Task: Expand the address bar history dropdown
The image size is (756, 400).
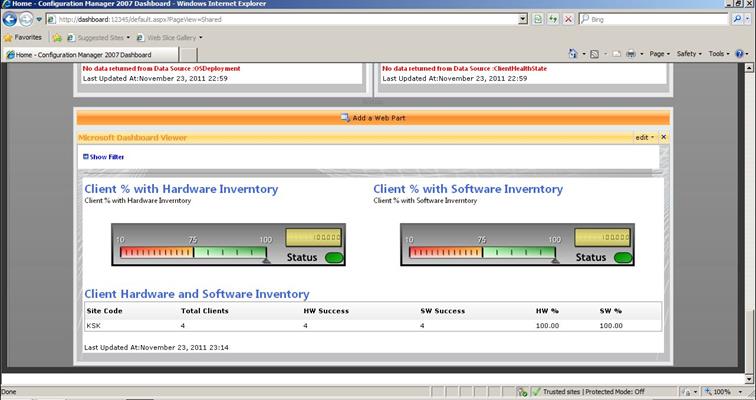Action: point(523,19)
